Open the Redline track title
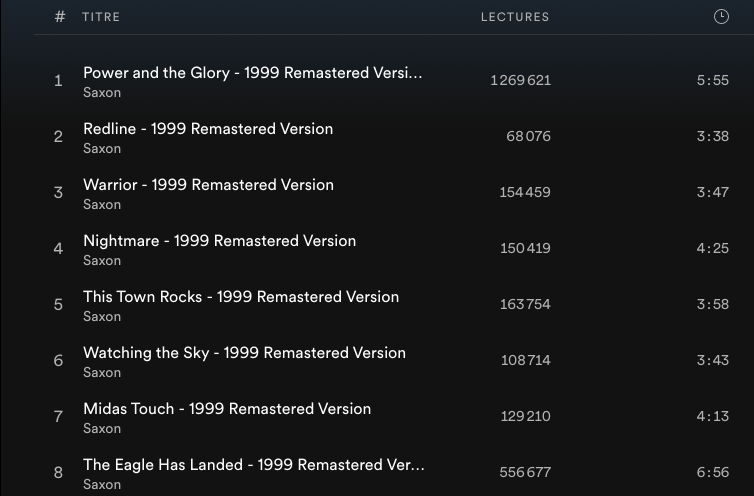The width and height of the screenshot is (754, 496). pos(208,129)
